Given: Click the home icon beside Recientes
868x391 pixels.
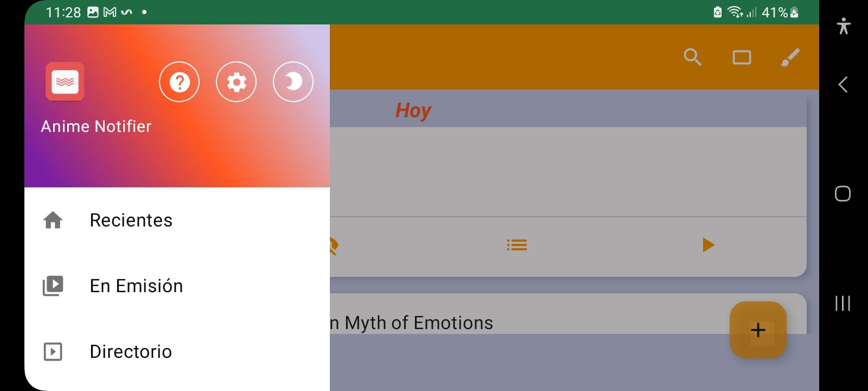Looking at the screenshot, I should [53, 220].
